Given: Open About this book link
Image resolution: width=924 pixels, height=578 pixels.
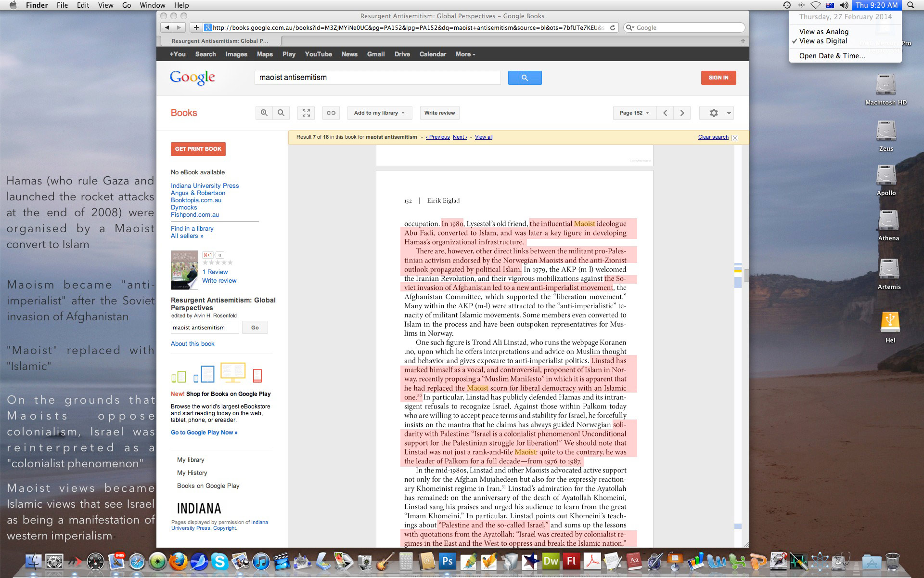Looking at the screenshot, I should 192,343.
